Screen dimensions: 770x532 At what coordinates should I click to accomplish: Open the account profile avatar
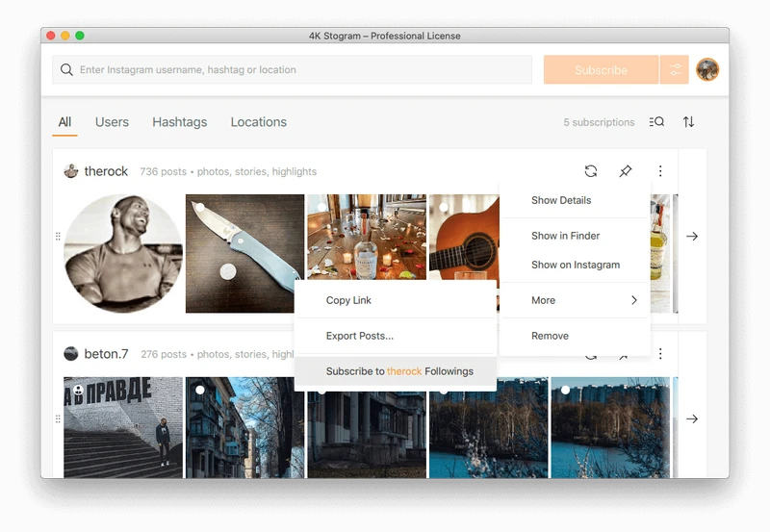(x=707, y=69)
